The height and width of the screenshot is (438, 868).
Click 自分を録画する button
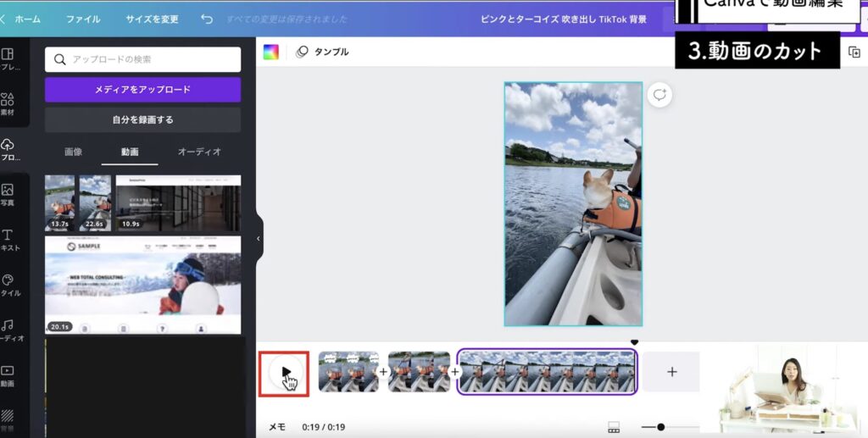(x=142, y=119)
